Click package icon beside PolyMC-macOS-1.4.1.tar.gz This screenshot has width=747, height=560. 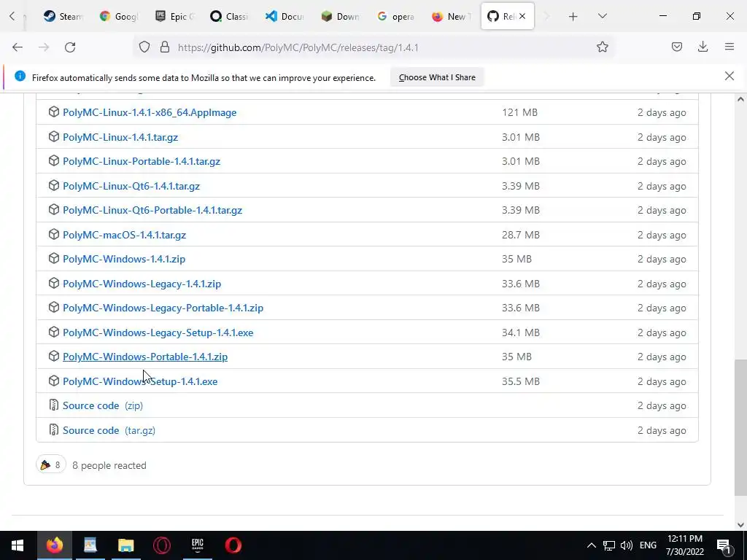pos(54,234)
